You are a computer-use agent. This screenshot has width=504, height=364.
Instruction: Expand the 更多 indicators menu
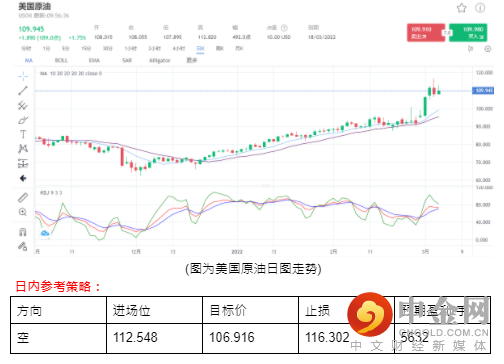coord(192,60)
